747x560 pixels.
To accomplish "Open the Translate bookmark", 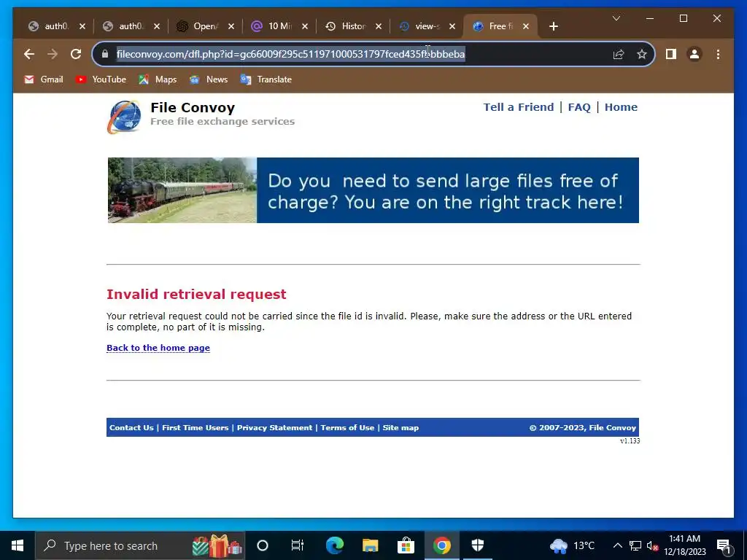I will pos(266,79).
